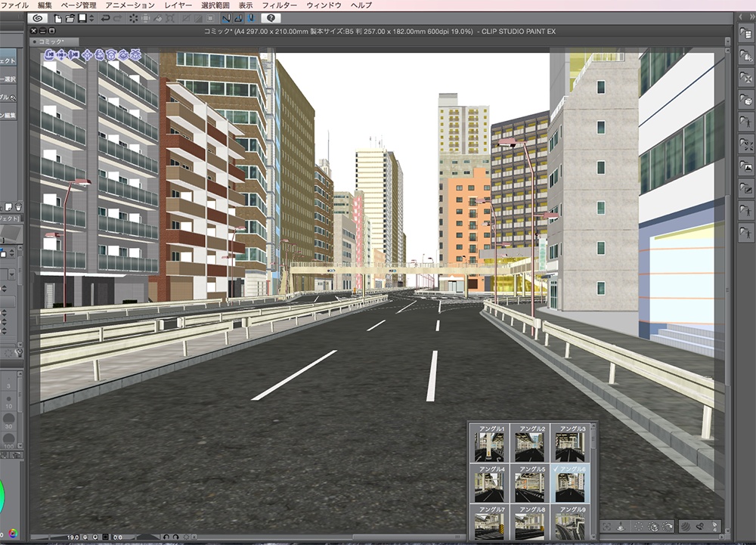The width and height of the screenshot is (756, 545).
Task: Click the zoom-in plus button at bottom left
Action: pyautogui.click(x=95, y=537)
